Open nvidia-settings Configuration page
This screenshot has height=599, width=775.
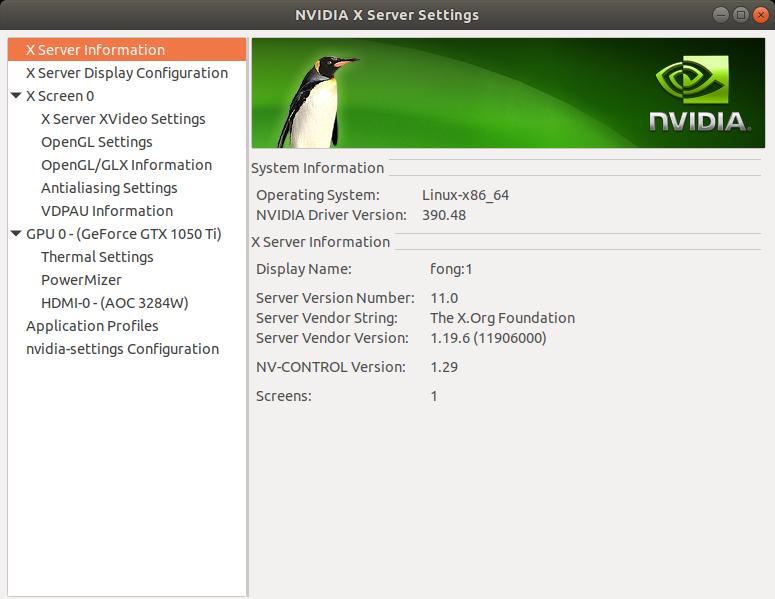(123, 349)
